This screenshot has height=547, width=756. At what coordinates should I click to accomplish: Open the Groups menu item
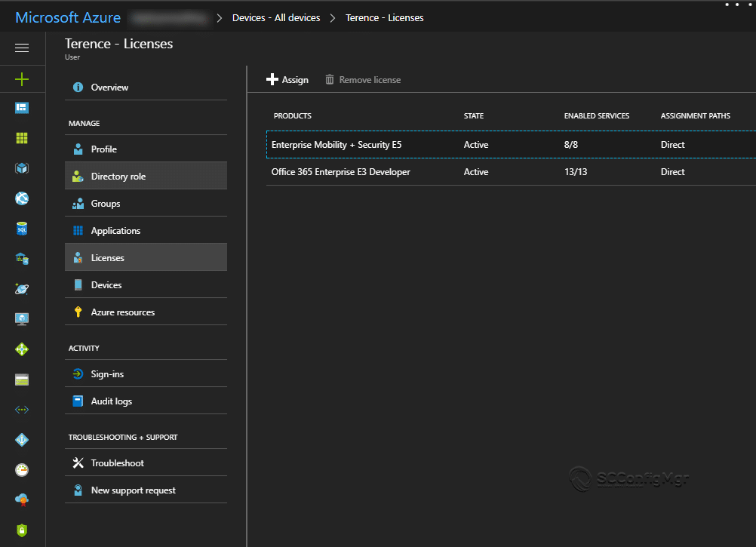pyautogui.click(x=146, y=204)
